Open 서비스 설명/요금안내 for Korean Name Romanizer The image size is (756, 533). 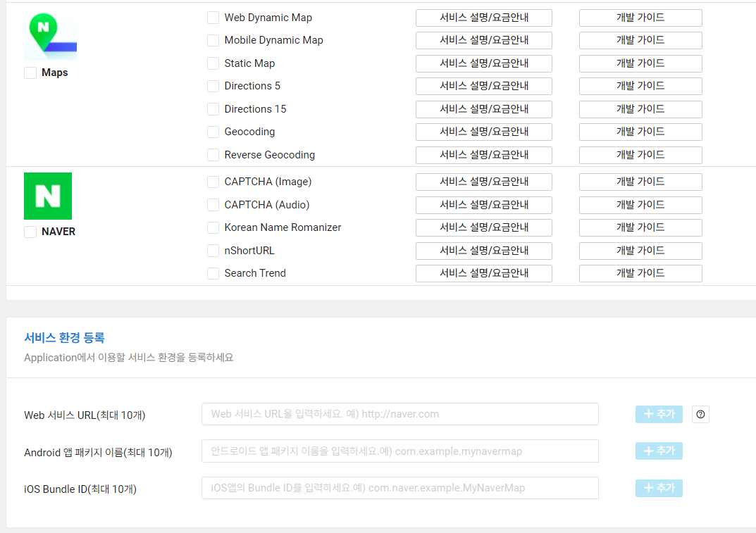[483, 227]
